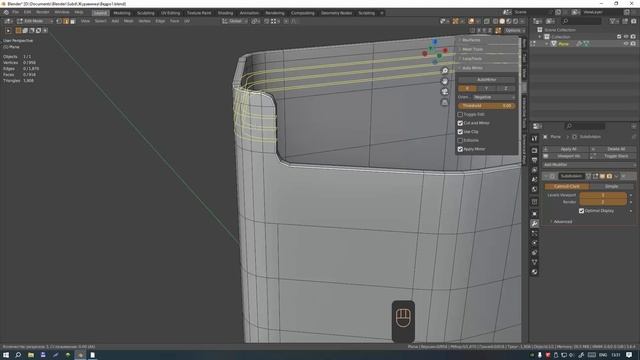The width and height of the screenshot is (640, 360).
Task: Click the Toggle Stack button
Action: pos(613,156)
